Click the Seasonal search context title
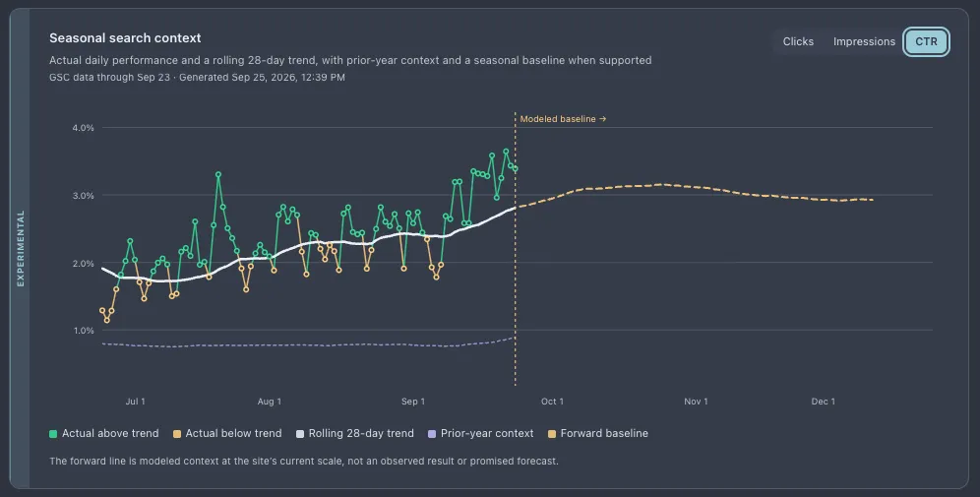Image resolution: width=980 pixels, height=497 pixels. [x=125, y=38]
